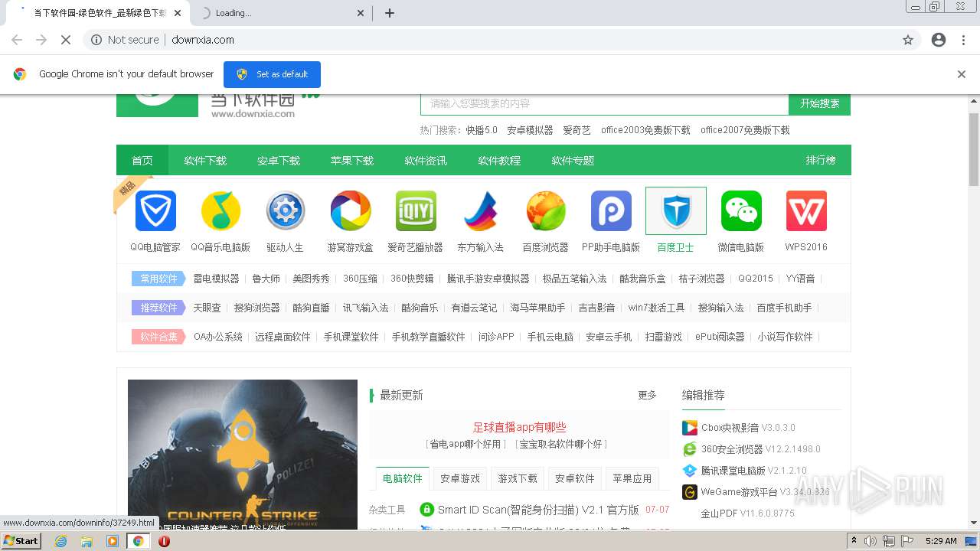Stop loading the page

tap(66, 40)
